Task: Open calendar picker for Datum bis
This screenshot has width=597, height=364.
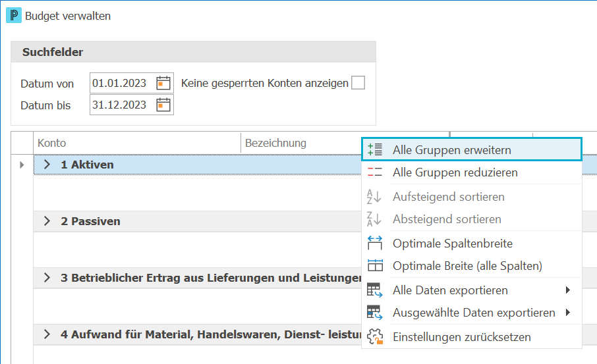Action: (x=163, y=105)
